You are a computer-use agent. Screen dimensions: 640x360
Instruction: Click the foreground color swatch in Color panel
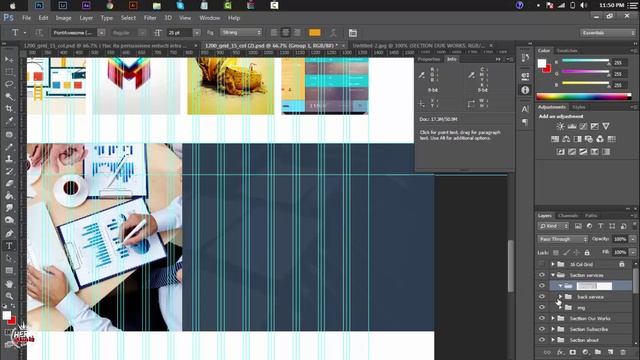(x=542, y=63)
